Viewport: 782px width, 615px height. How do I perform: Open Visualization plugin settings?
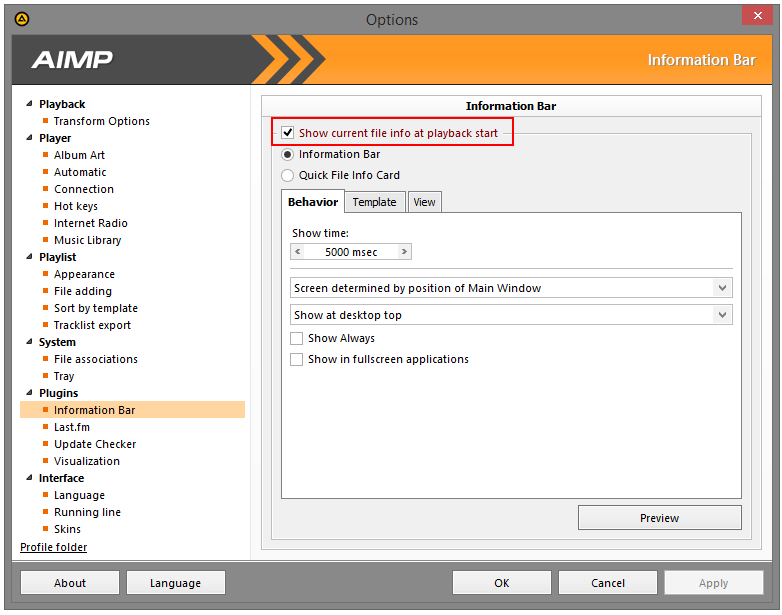(87, 461)
